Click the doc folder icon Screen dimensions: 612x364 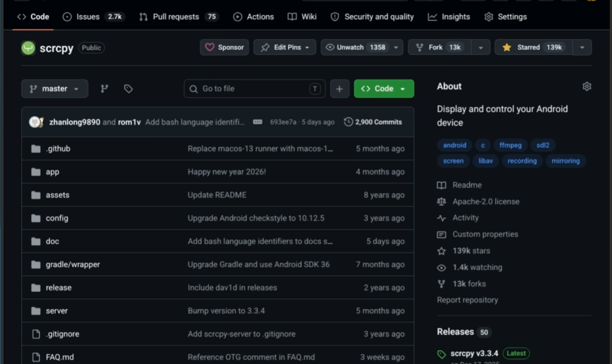[36, 241]
